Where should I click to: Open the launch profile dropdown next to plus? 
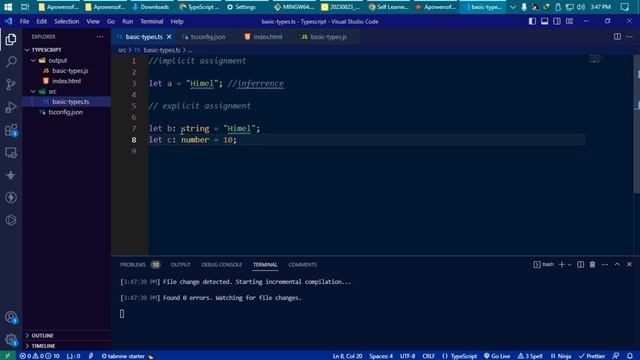(x=570, y=264)
